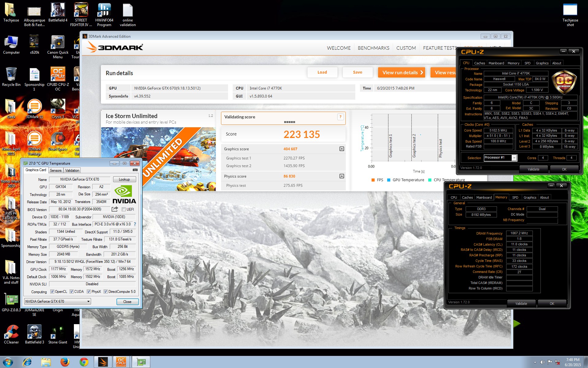This screenshot has width=588, height=368.
Task: Open Chrome from the taskbar
Action: (x=84, y=362)
